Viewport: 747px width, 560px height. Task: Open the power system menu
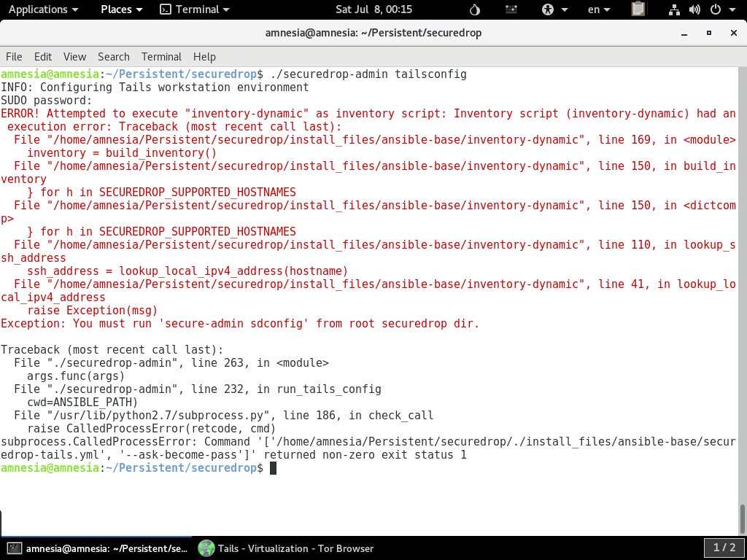click(x=722, y=9)
